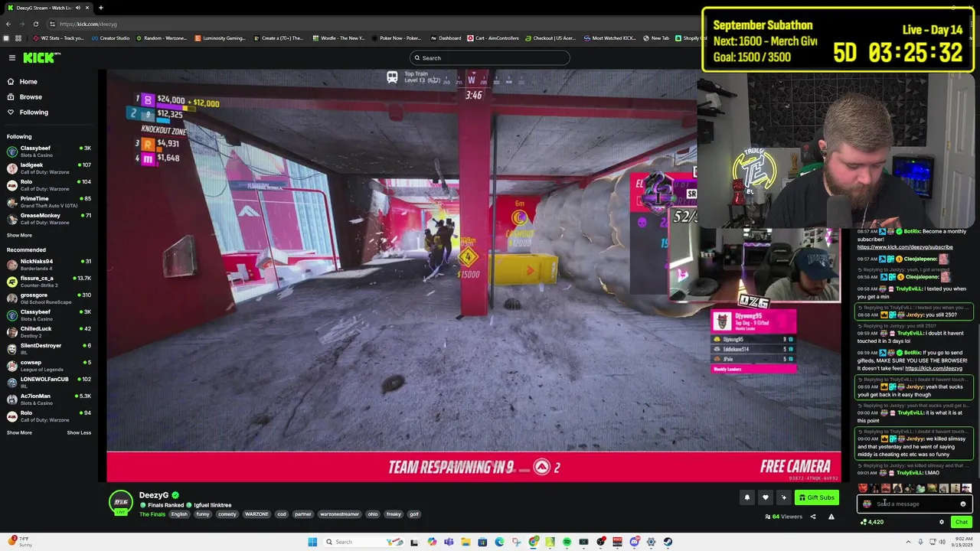Click the browser reload button
Screen dimensions: 980x551
35,24
